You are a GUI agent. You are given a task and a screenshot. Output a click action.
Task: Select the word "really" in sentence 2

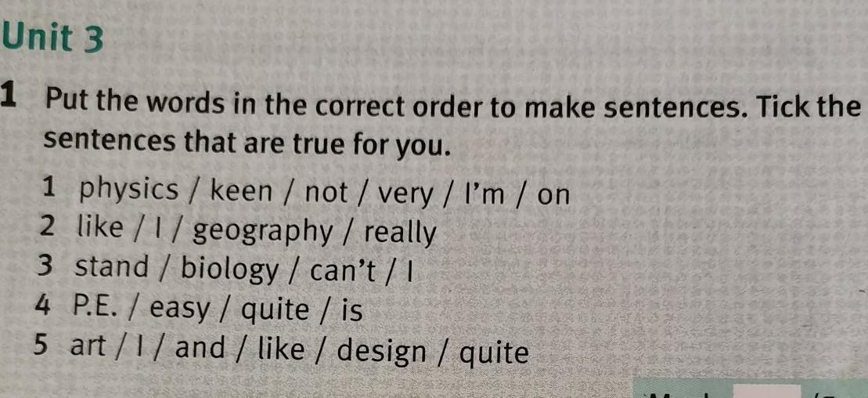click(x=400, y=233)
